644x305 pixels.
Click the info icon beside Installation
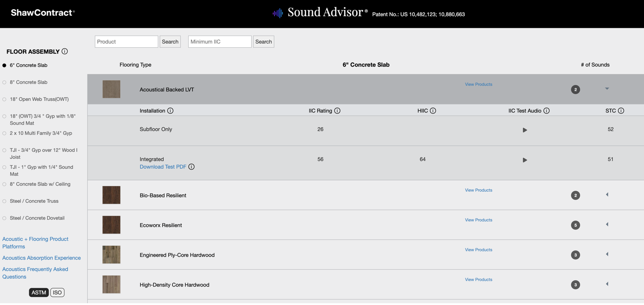[x=170, y=111]
